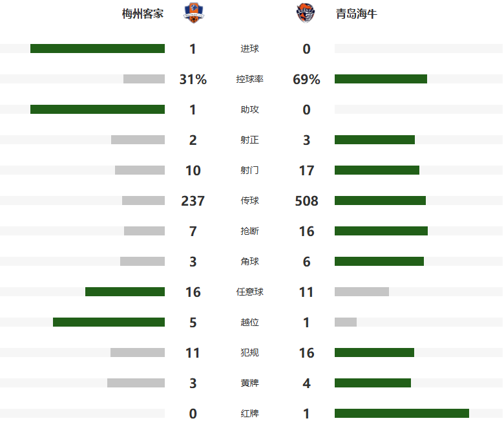Image resolution: width=504 pixels, height=423 pixels.
Task: Click the 黄牌 stat label
Action: [249, 384]
